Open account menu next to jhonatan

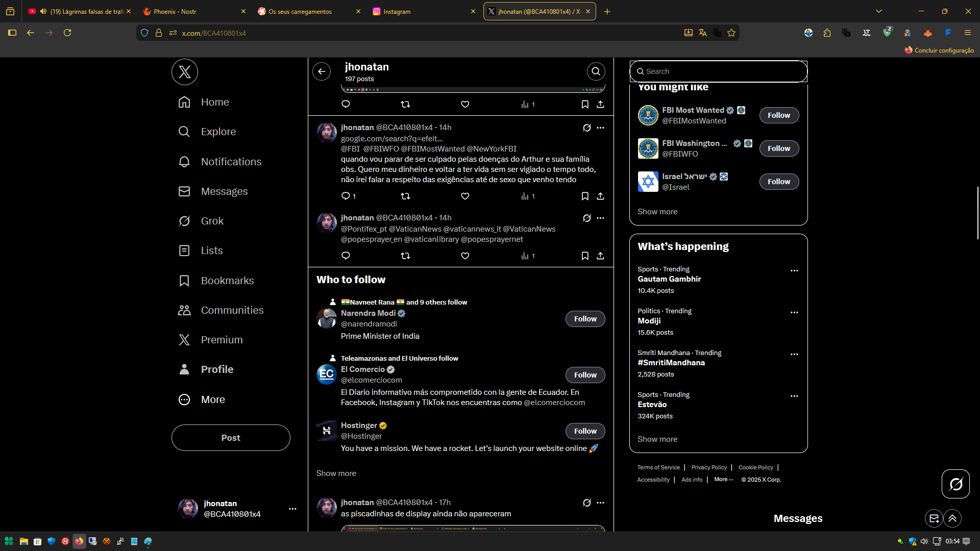coord(292,509)
